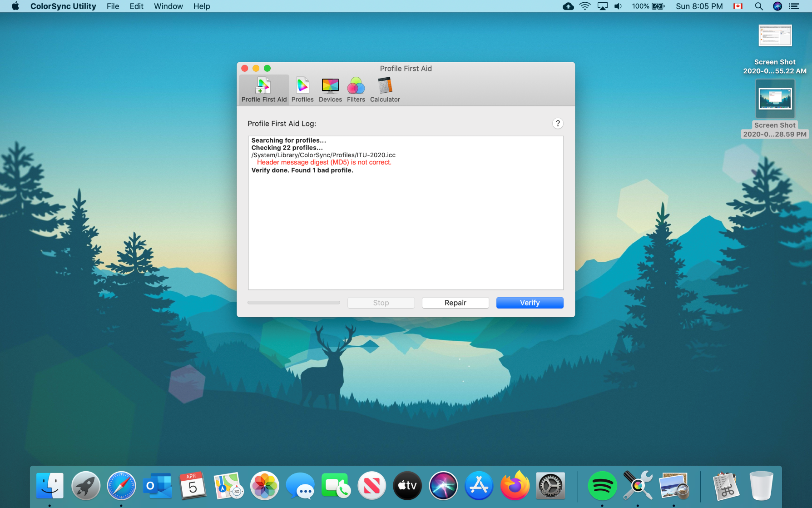
Task: Open the Window menu
Action: pyautogui.click(x=168, y=6)
